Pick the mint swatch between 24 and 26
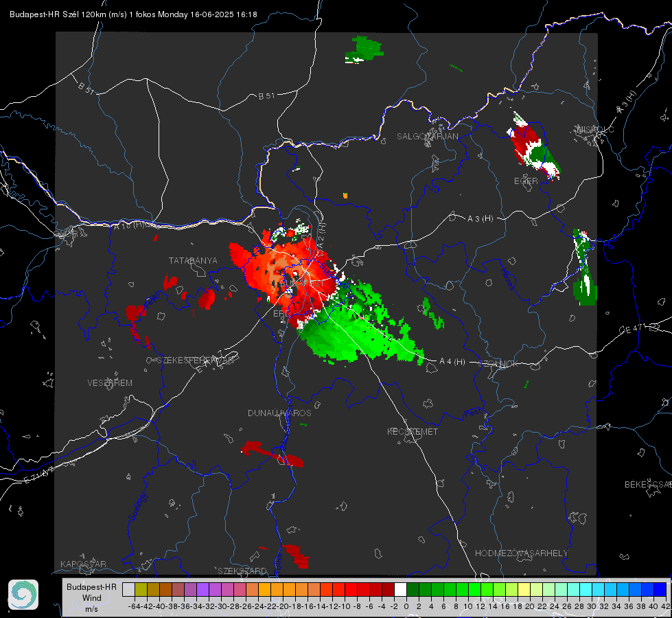 pos(561,589)
